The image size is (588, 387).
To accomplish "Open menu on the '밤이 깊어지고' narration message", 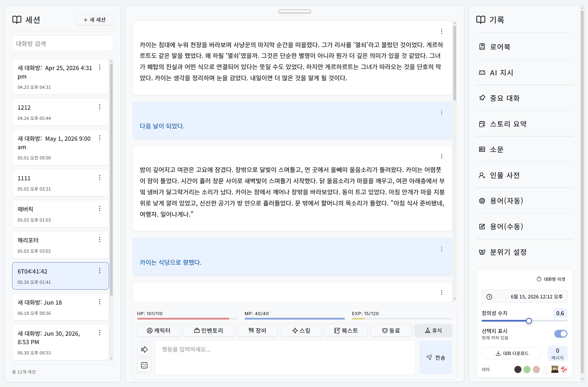I will 442,157.
